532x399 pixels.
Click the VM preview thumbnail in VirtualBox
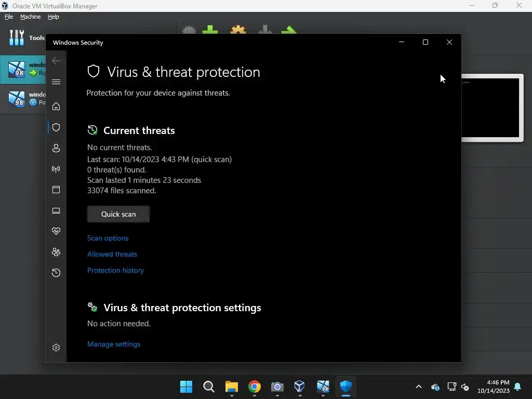click(x=492, y=108)
